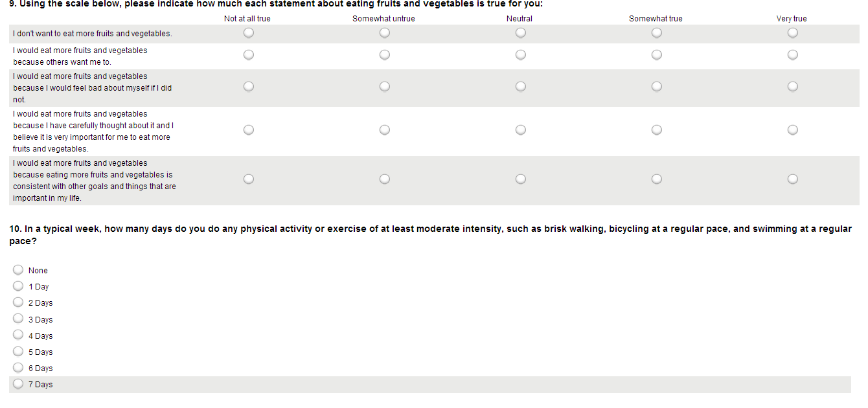Choose 'Very true' for 'feel bad about myself'

(792, 86)
